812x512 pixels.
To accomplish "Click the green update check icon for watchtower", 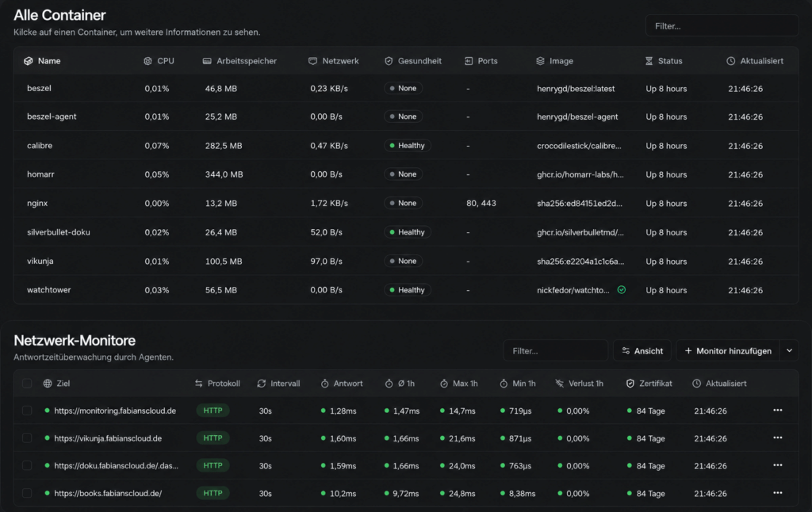I will click(x=622, y=290).
